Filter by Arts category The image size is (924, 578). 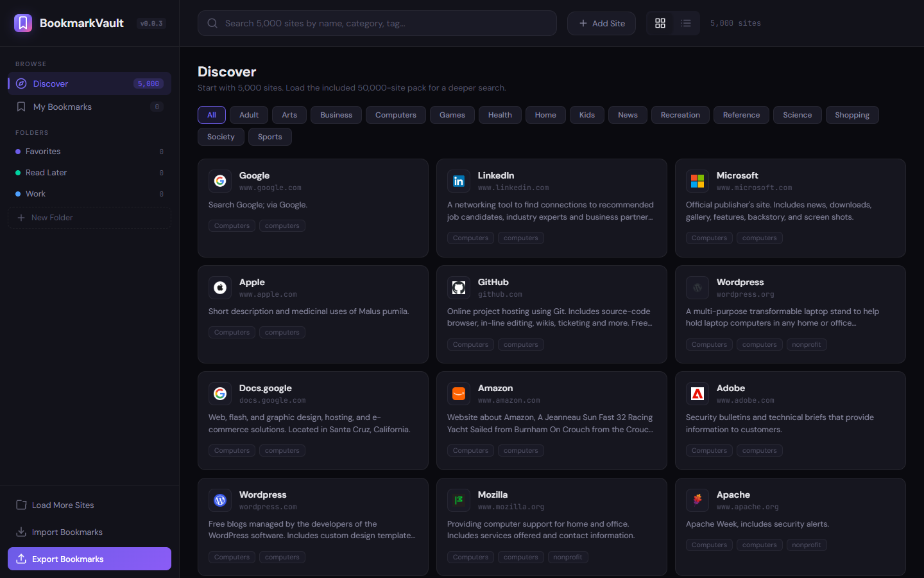tap(289, 115)
